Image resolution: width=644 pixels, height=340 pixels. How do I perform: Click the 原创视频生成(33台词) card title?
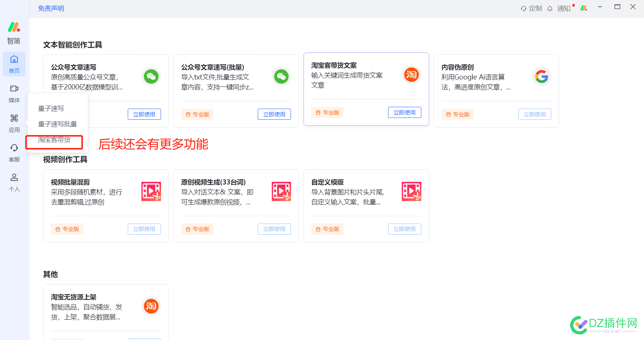coord(213,182)
